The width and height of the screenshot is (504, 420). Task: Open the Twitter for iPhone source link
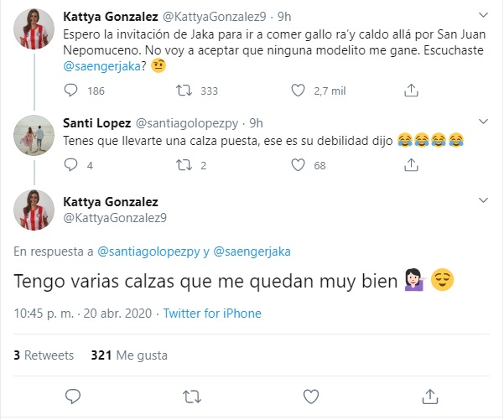coord(212,314)
